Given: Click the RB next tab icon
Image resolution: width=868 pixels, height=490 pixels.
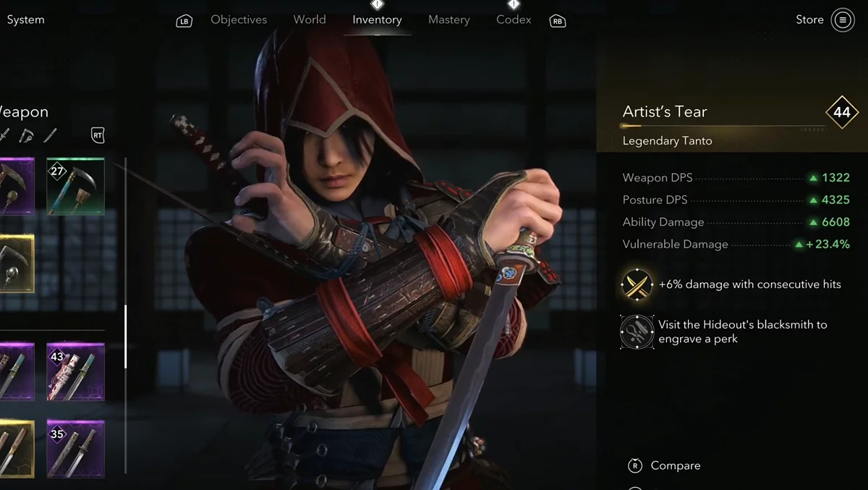Looking at the screenshot, I should click(558, 21).
